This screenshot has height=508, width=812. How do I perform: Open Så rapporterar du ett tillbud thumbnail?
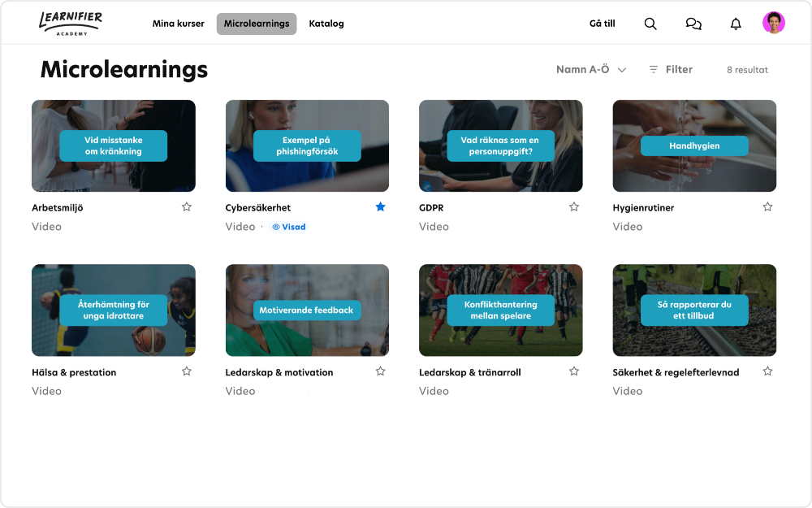694,310
